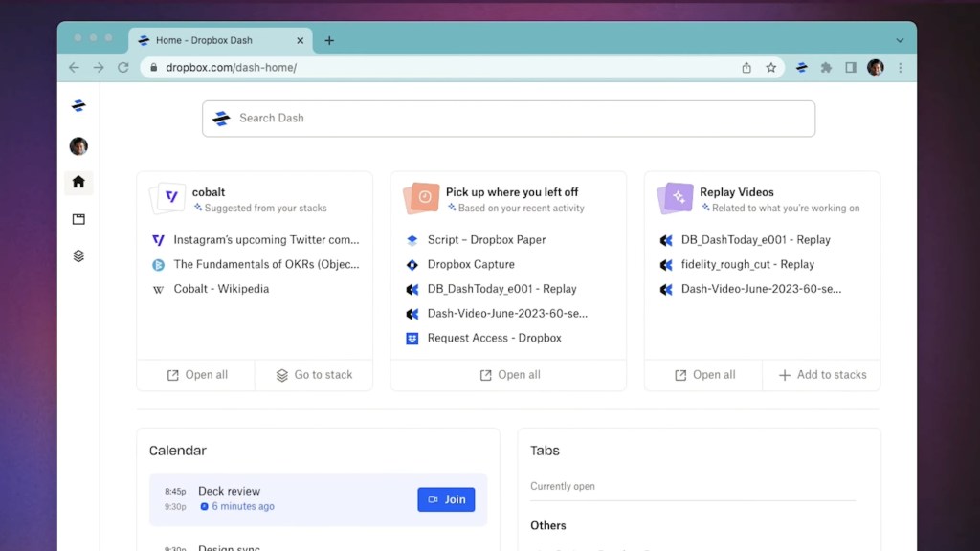Click the Home icon in the sidebar
Screen dimensions: 980x551
pyautogui.click(x=78, y=182)
